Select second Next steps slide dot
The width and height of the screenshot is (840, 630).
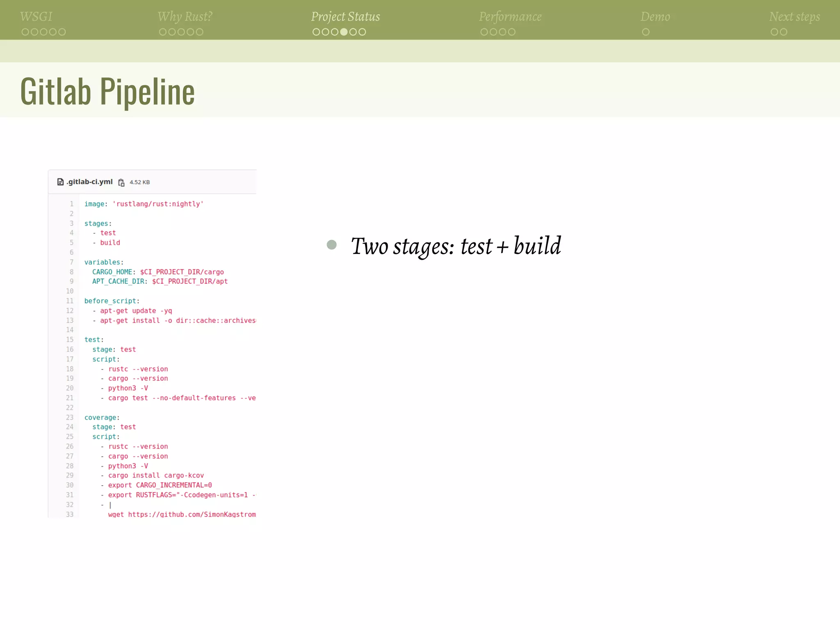coord(783,32)
